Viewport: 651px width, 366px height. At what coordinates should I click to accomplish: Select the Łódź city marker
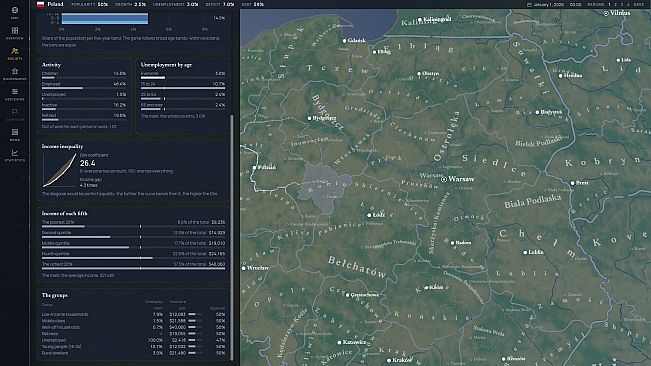coord(369,215)
